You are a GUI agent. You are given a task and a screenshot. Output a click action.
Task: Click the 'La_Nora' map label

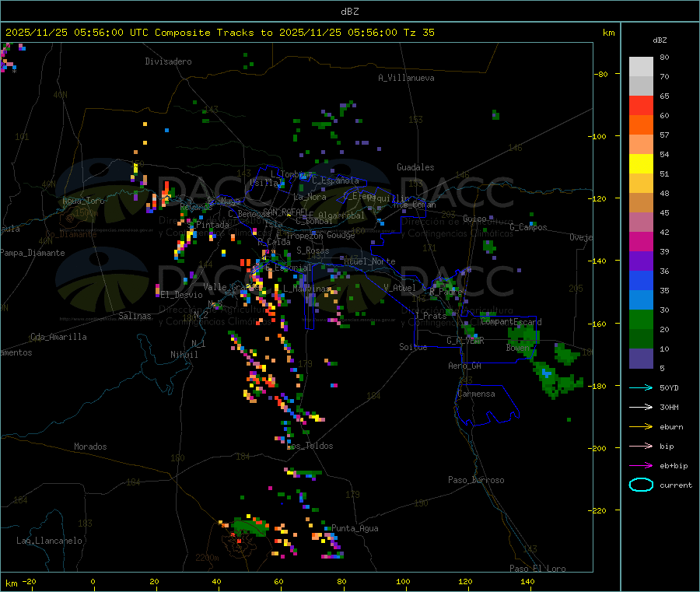(310, 197)
